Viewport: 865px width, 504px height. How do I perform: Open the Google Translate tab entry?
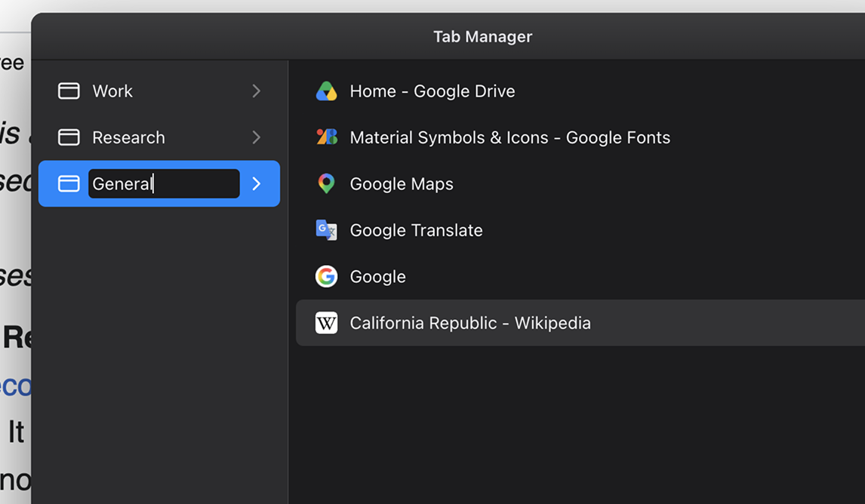580,230
